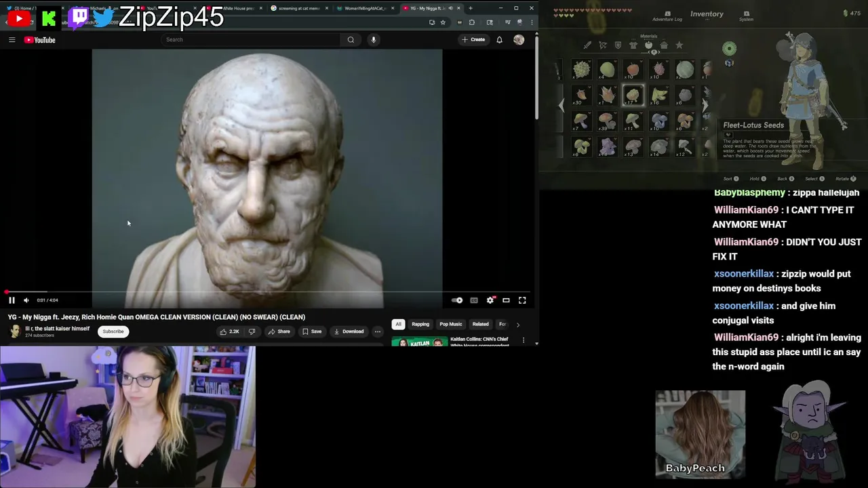Dislike the video

[x=252, y=331]
